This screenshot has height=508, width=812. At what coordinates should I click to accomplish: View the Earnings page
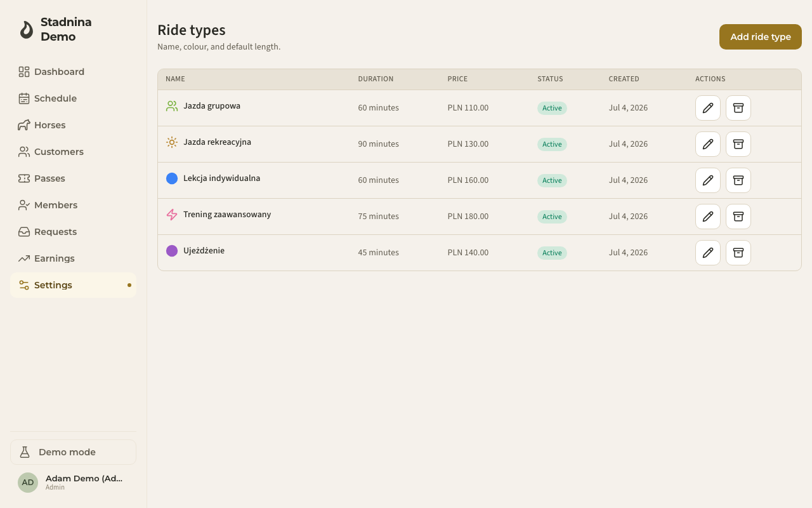(73, 258)
